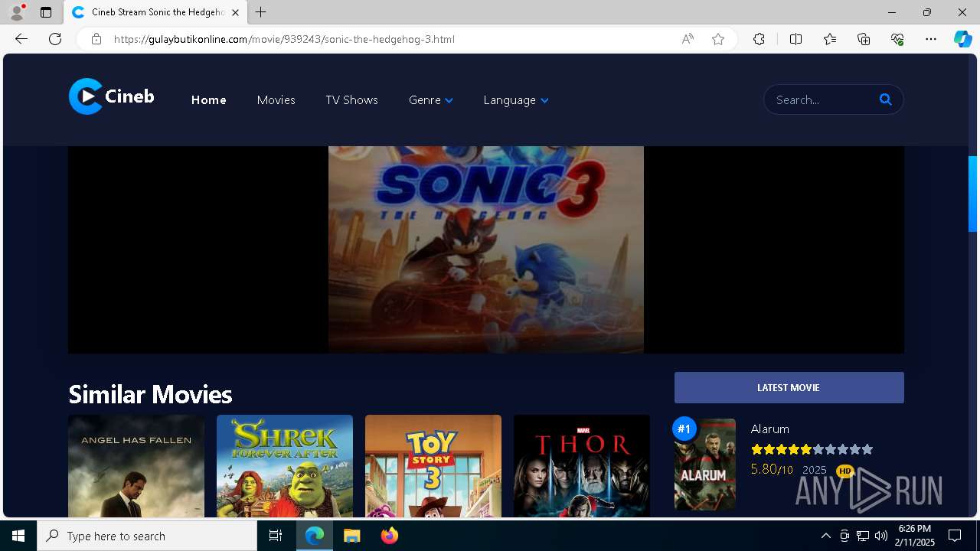Open the Copilot sidebar
Screen dimensions: 980x551
click(962, 39)
